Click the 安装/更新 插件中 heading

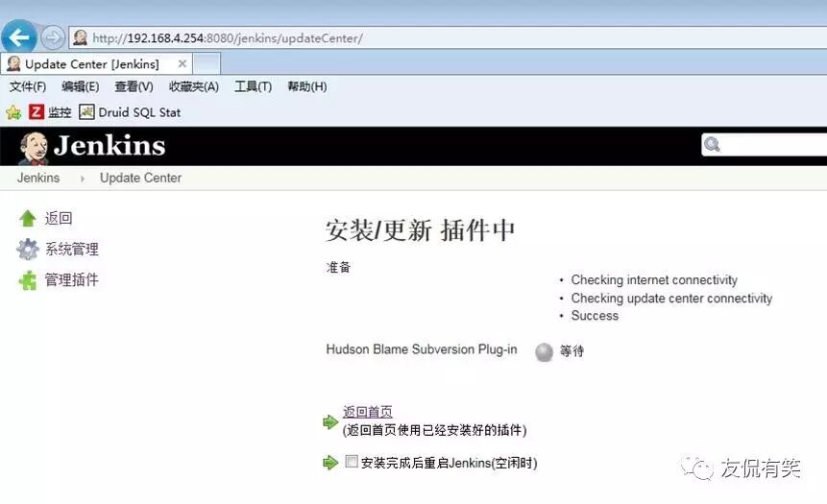421,230
